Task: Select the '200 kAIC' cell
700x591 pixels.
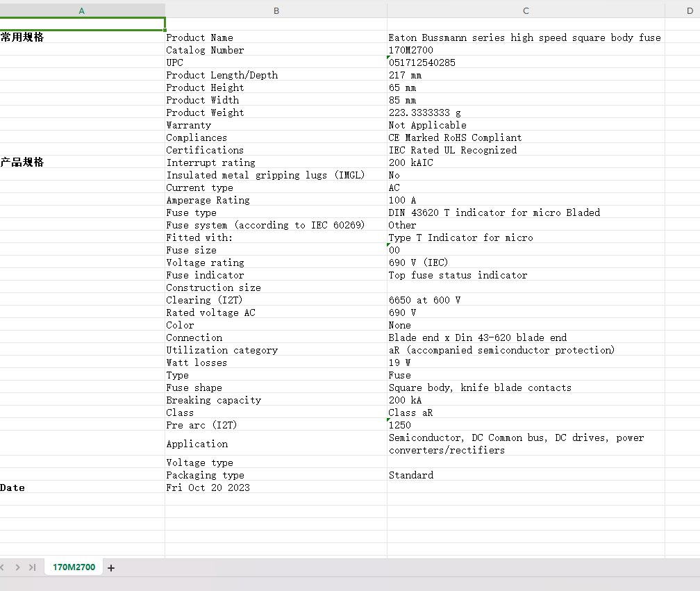Action: click(526, 162)
